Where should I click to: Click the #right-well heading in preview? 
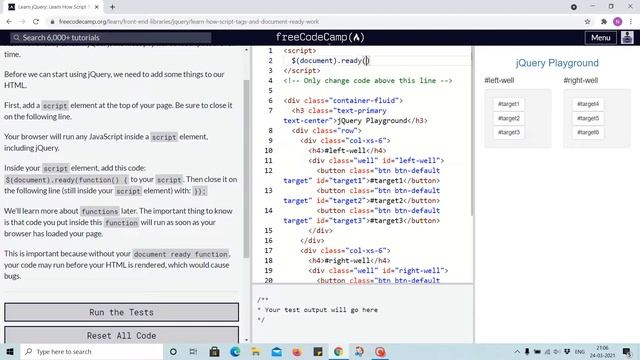coord(581,80)
